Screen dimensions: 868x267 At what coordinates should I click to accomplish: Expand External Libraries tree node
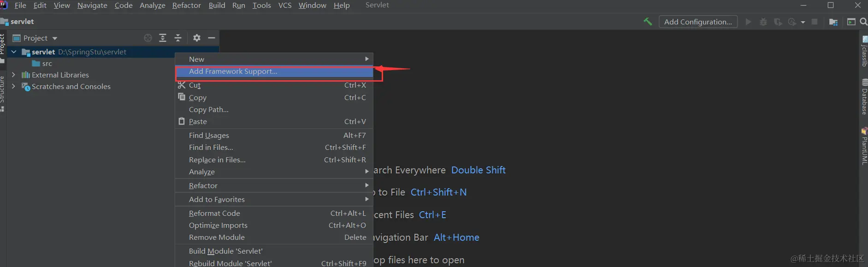[x=13, y=74]
